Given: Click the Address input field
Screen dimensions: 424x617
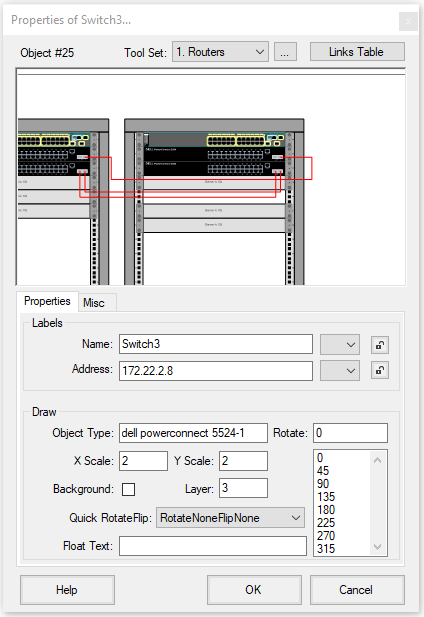Looking at the screenshot, I should pos(216,371).
